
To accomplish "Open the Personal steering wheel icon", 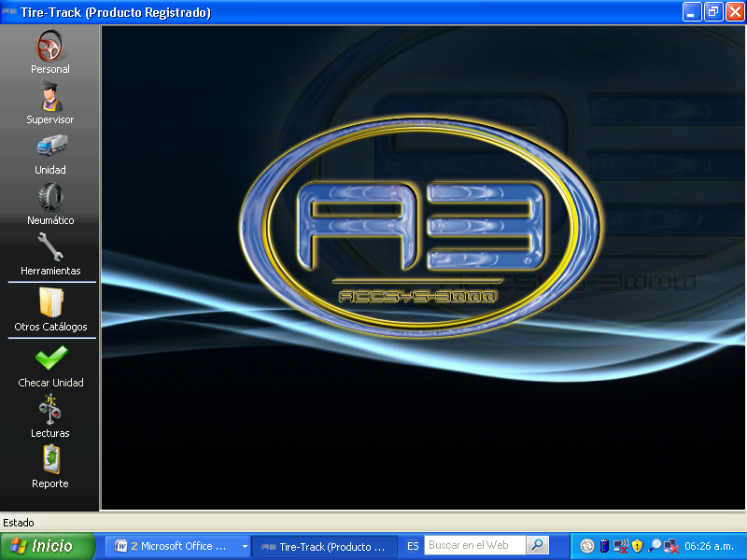I will click(49, 46).
